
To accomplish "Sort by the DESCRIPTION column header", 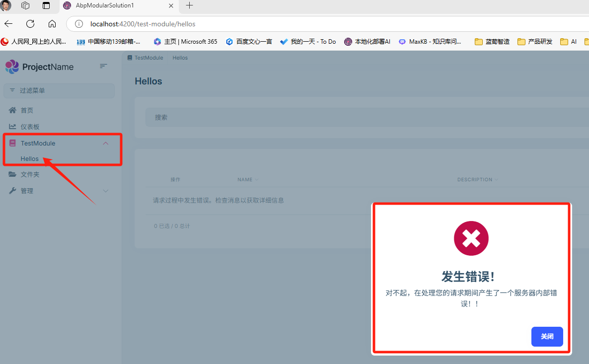I will pyautogui.click(x=475, y=180).
